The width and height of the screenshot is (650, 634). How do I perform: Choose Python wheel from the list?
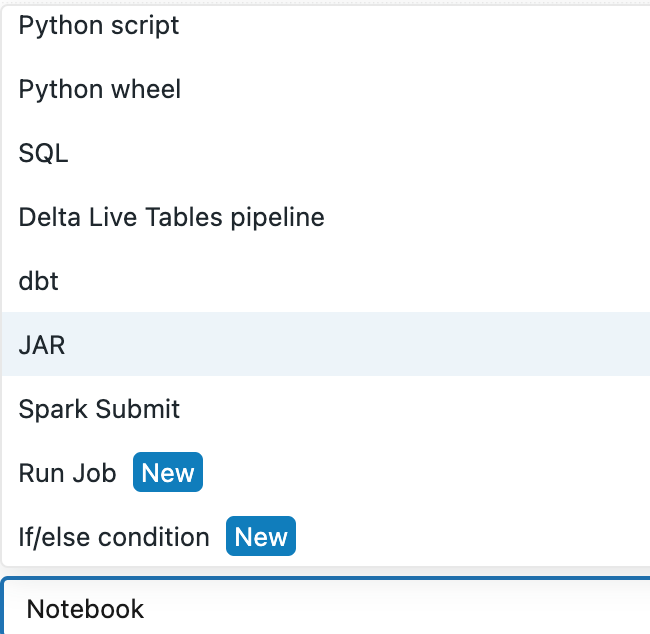click(326, 89)
